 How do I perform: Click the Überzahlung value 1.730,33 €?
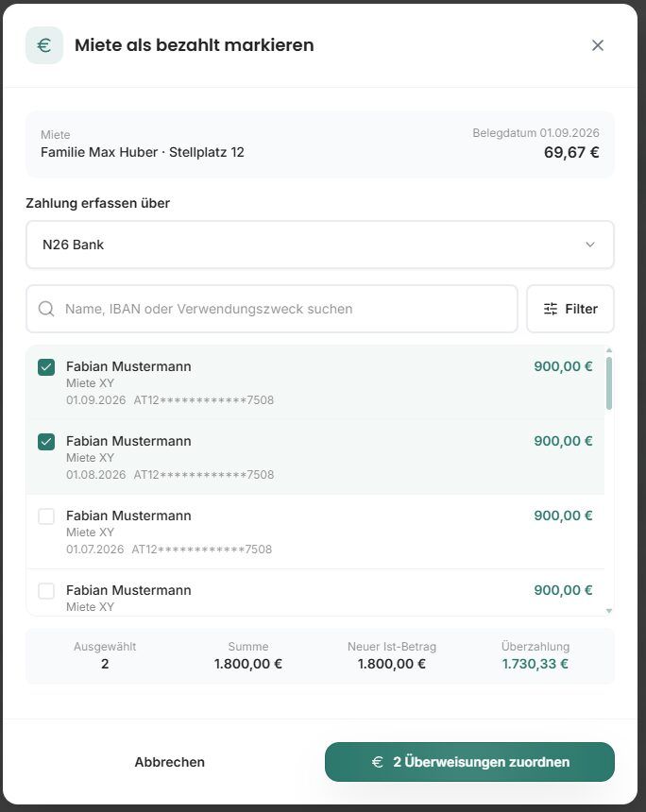coord(535,664)
